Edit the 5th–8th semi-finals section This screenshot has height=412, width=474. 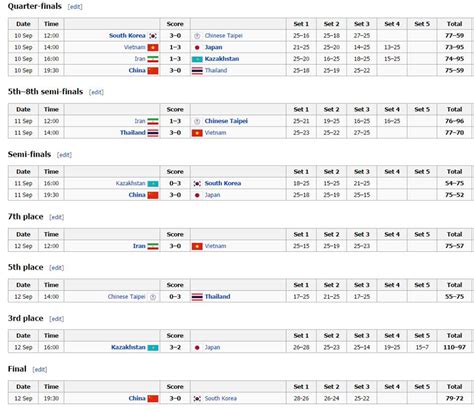pos(96,92)
